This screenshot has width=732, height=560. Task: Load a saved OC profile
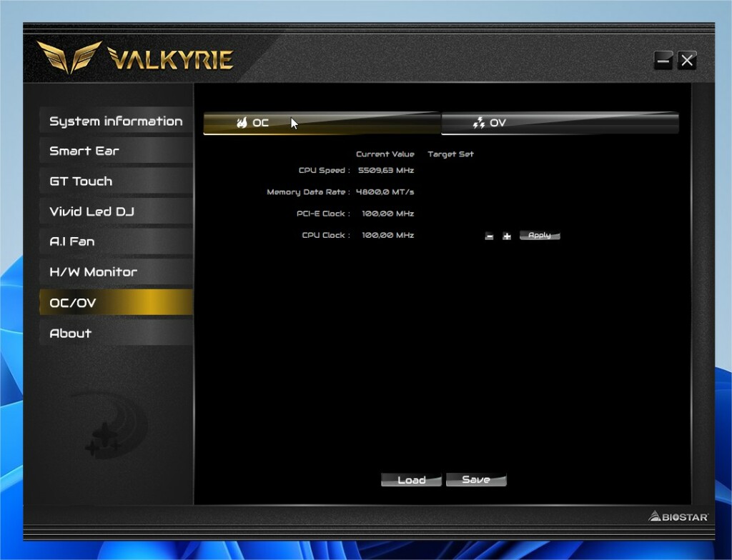tap(411, 480)
